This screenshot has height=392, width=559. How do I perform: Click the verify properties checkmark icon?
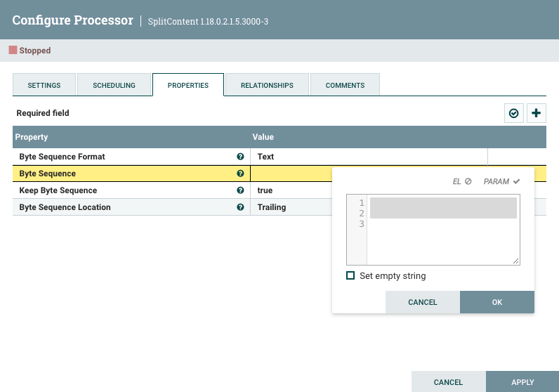514,113
